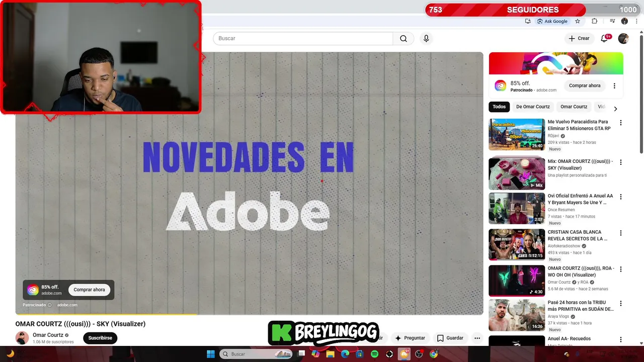Image resolution: width=644 pixels, height=362 pixels.
Task: Click the search magnifier button in YouTube
Action: [404, 39]
